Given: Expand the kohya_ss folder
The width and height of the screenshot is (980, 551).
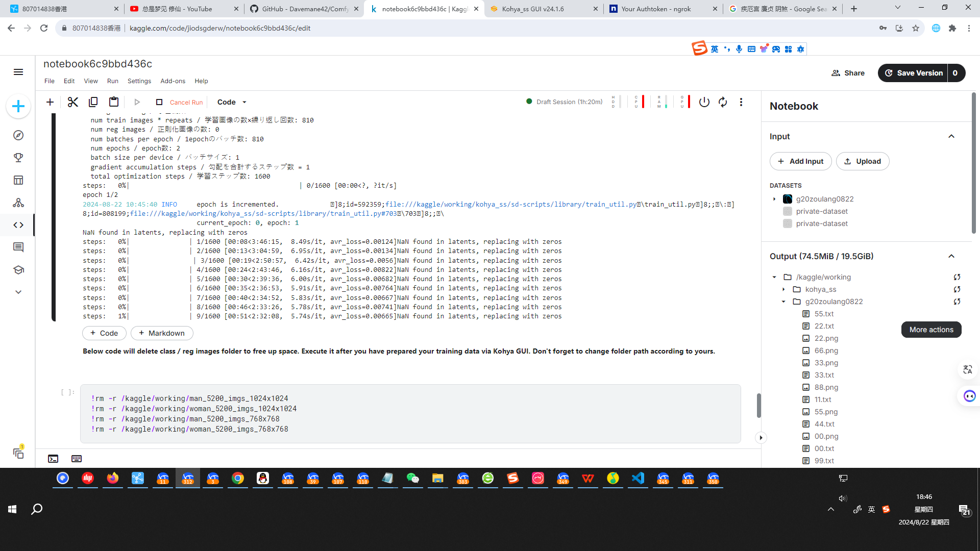Looking at the screenshot, I should pos(783,289).
